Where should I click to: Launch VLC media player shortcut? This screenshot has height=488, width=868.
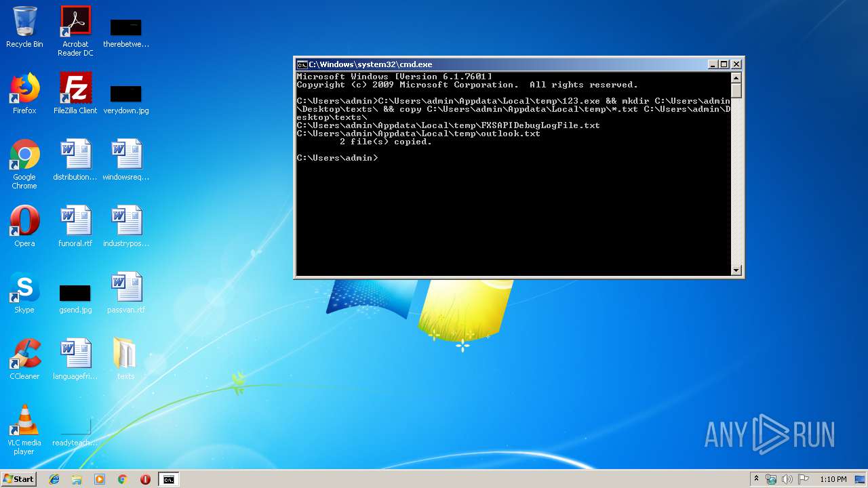coord(24,430)
